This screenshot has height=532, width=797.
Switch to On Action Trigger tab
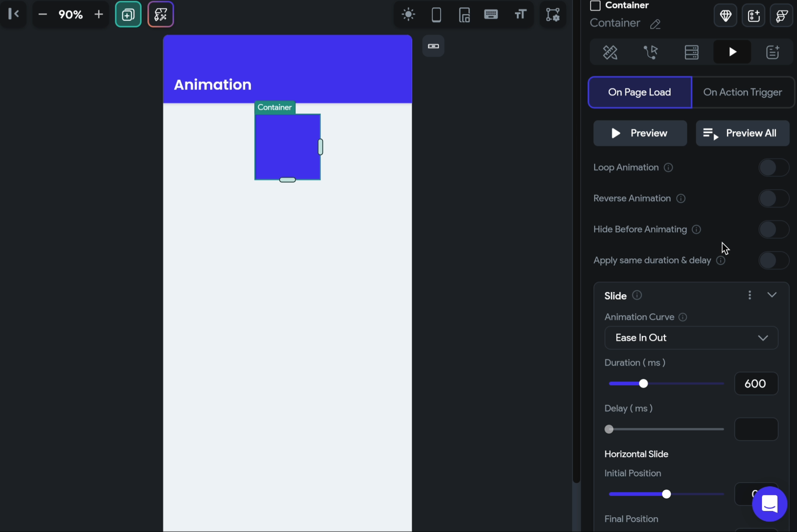pyautogui.click(x=743, y=92)
